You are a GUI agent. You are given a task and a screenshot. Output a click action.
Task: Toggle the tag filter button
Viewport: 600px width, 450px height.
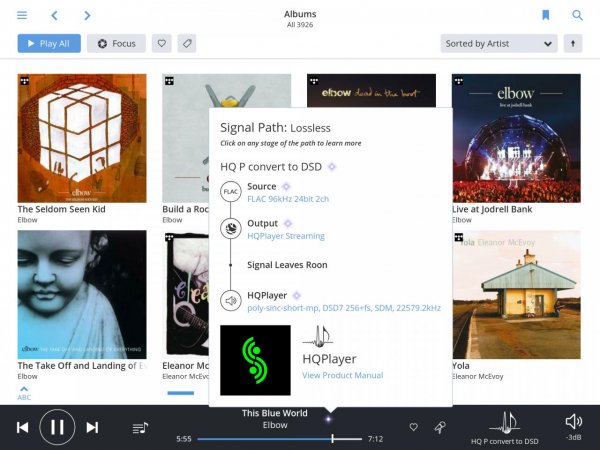pyautogui.click(x=187, y=44)
